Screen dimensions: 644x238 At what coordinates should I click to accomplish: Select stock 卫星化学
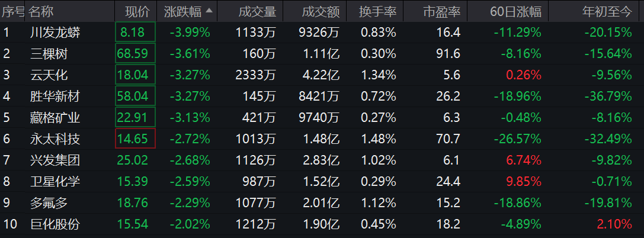(x=56, y=182)
